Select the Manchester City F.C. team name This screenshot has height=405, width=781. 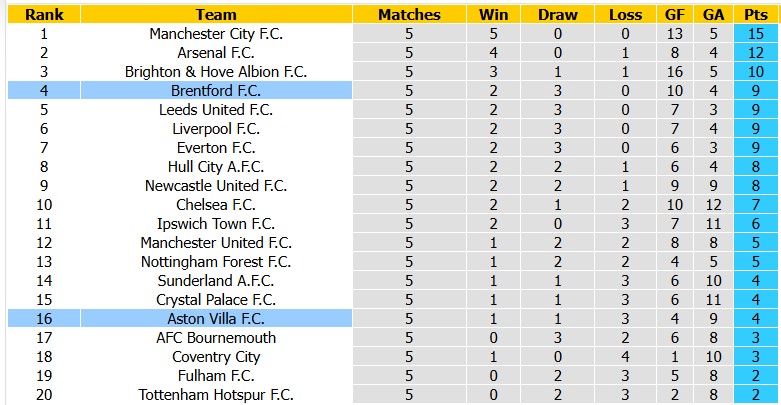coord(216,34)
